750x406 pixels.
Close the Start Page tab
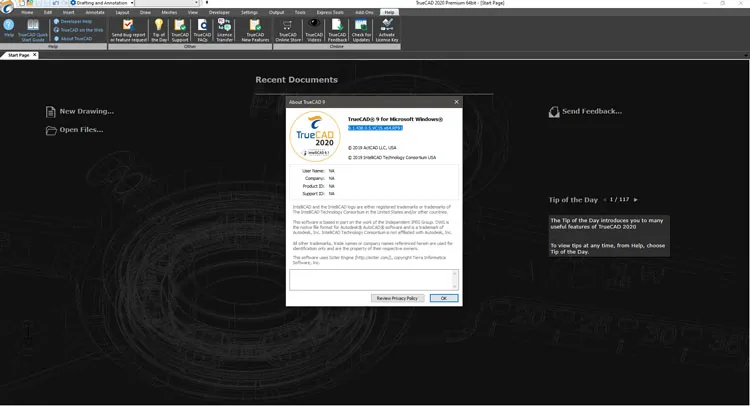click(x=34, y=55)
